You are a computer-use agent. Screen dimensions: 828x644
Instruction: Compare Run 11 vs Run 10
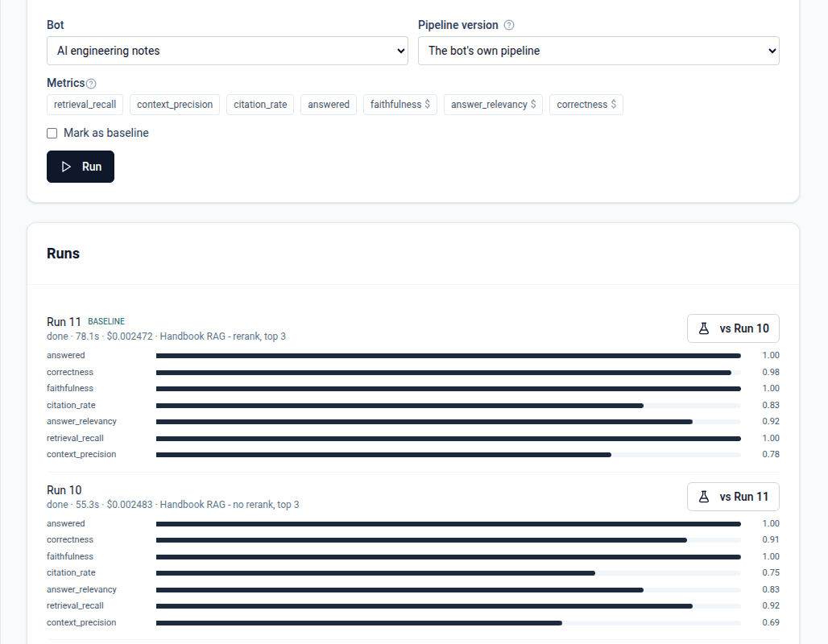point(734,328)
